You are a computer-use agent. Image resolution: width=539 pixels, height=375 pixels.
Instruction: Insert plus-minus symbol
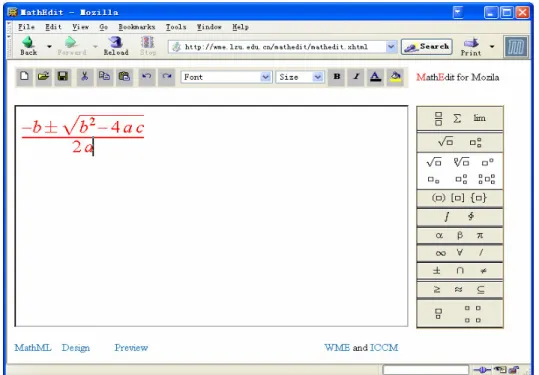point(437,271)
